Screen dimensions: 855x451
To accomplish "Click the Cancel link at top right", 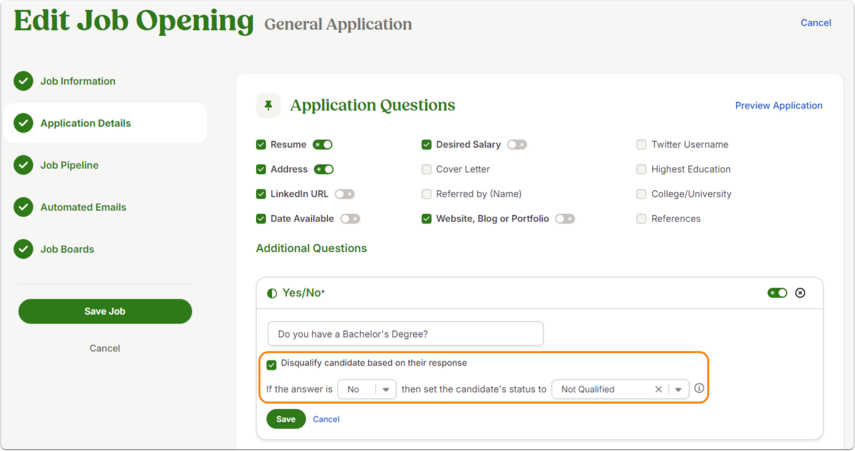I will [x=816, y=23].
